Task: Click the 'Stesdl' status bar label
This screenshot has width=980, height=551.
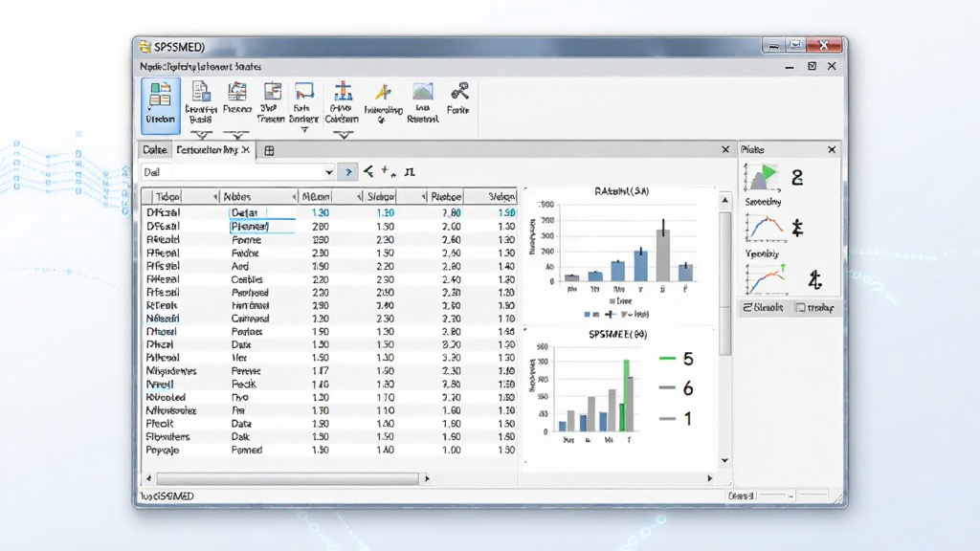Action: 741,496
